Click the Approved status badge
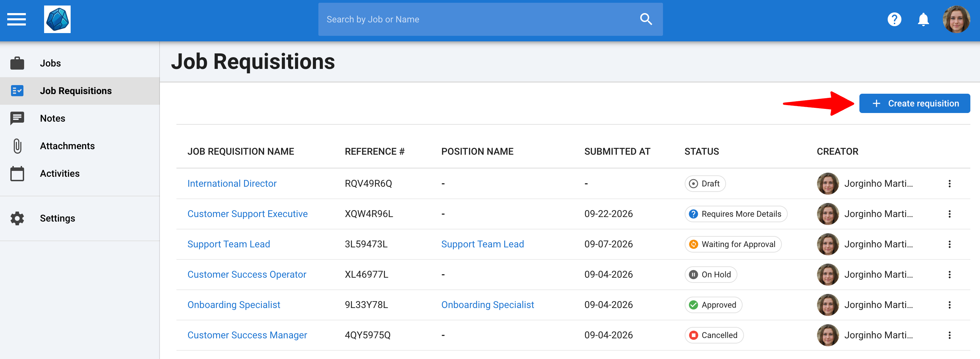This screenshot has width=980, height=359. (x=713, y=305)
